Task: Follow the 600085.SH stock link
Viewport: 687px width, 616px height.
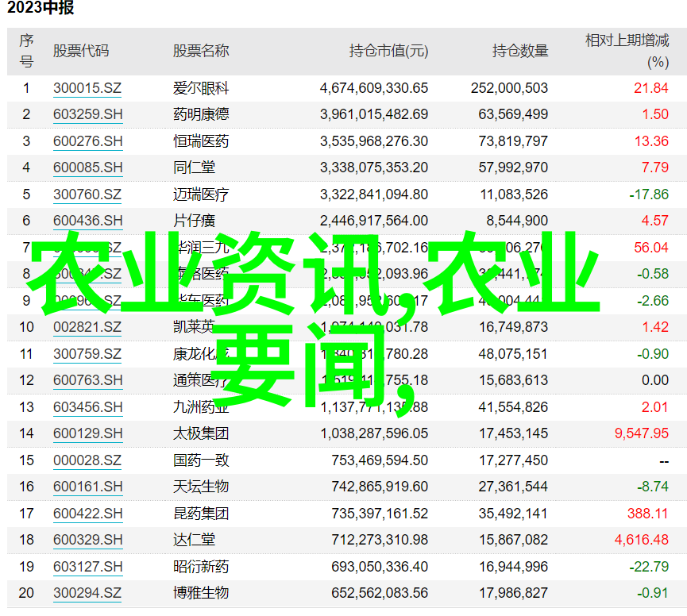Action: [87, 167]
